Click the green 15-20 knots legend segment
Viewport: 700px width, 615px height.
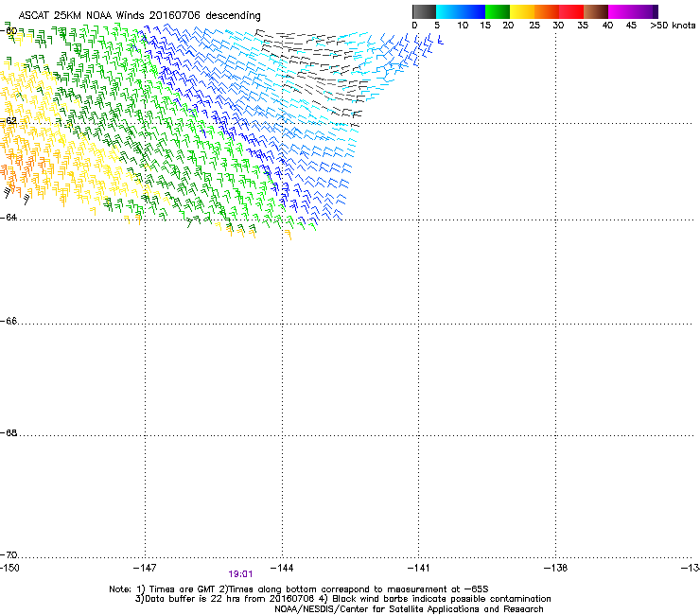click(498, 11)
